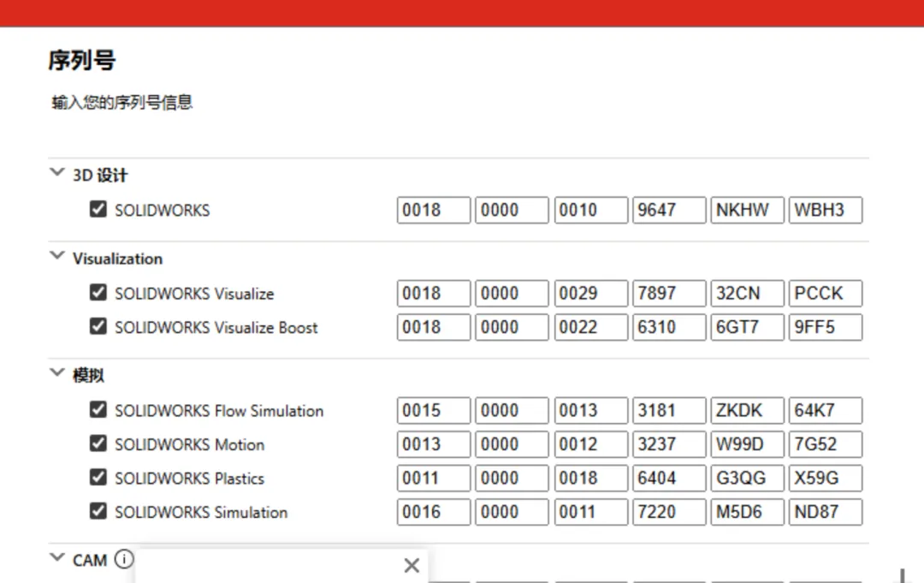Image resolution: width=924 pixels, height=583 pixels.
Task: Toggle the SOLIDWORKS Visualize Boost checkbox
Action: [x=98, y=326]
